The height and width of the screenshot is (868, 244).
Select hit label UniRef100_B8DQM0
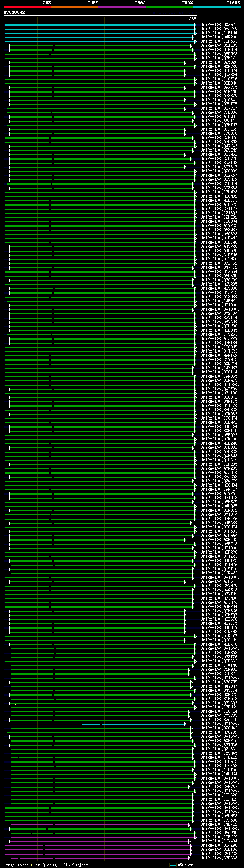pos(219,83)
